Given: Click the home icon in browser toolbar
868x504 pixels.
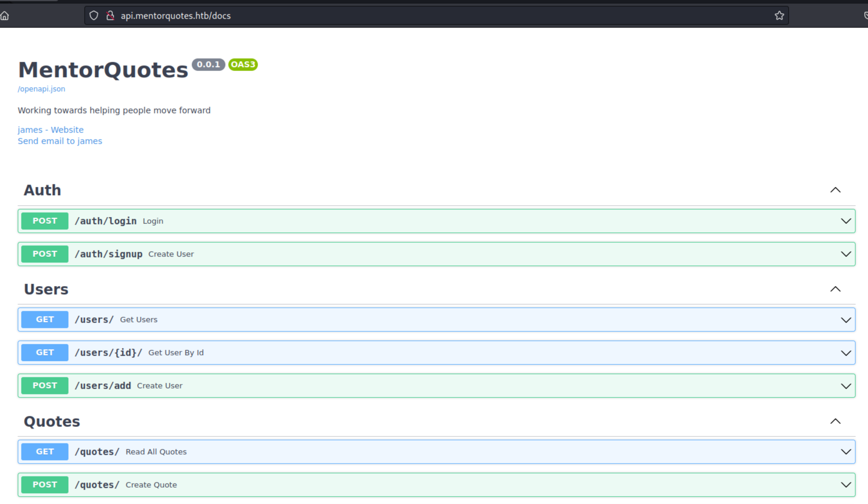Looking at the screenshot, I should (5, 16).
